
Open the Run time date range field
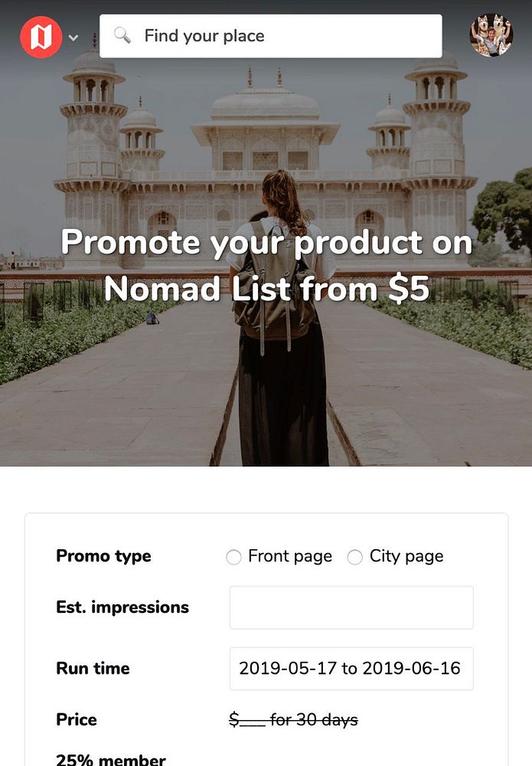coord(351,668)
